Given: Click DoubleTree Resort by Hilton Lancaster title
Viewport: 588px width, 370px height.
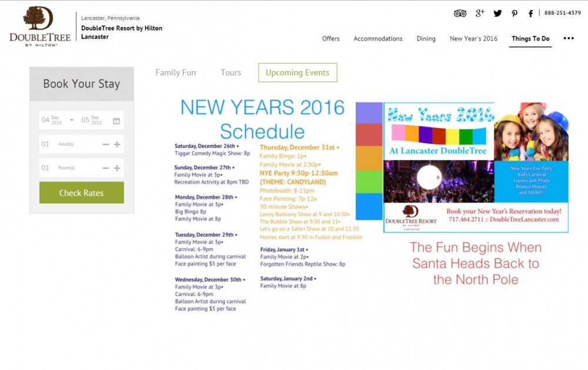Looking at the screenshot, I should [122, 32].
